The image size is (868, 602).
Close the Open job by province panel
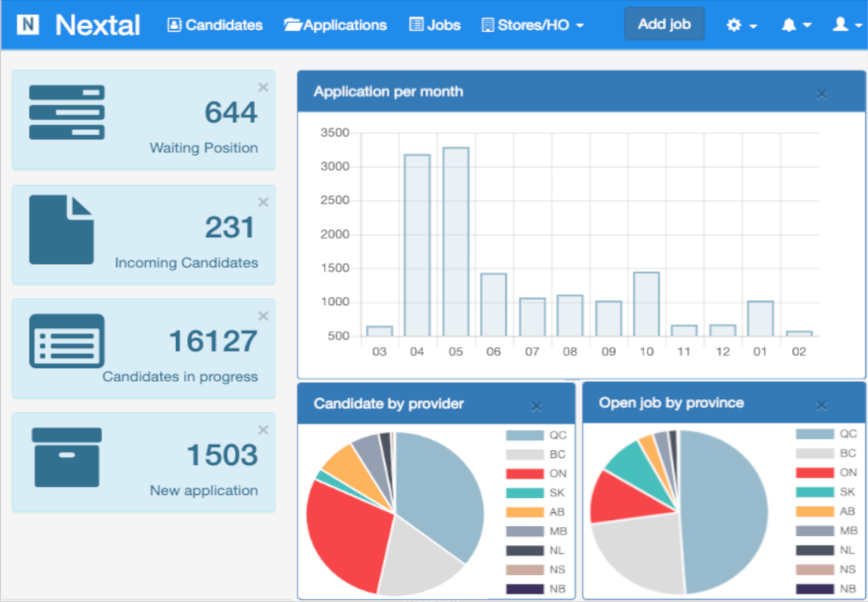tap(821, 405)
